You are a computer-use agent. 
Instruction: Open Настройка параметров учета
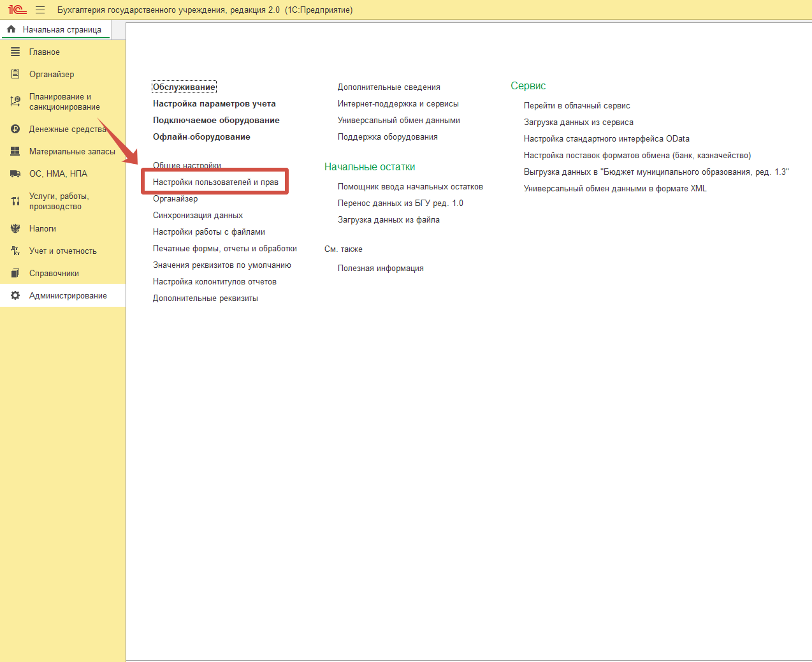point(214,103)
